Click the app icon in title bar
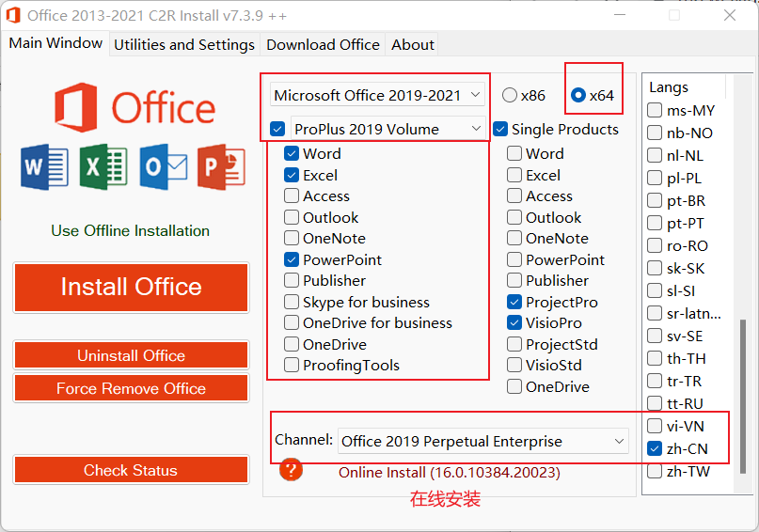The height and width of the screenshot is (532, 759). (x=13, y=16)
